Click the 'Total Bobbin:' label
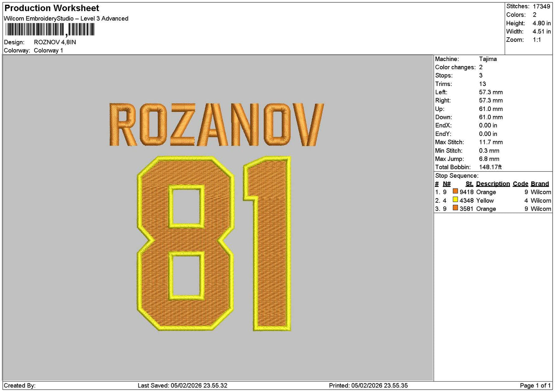This screenshot has height=392, width=555. [x=452, y=167]
